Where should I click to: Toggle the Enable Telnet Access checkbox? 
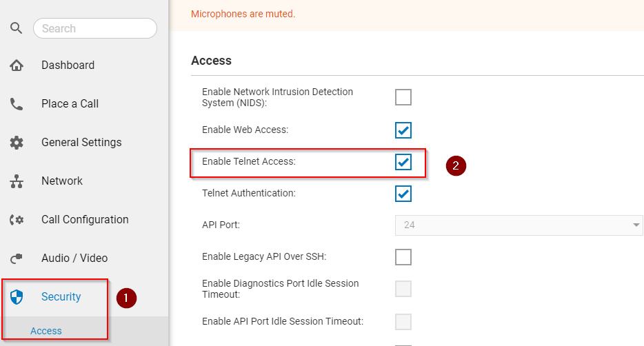click(403, 162)
